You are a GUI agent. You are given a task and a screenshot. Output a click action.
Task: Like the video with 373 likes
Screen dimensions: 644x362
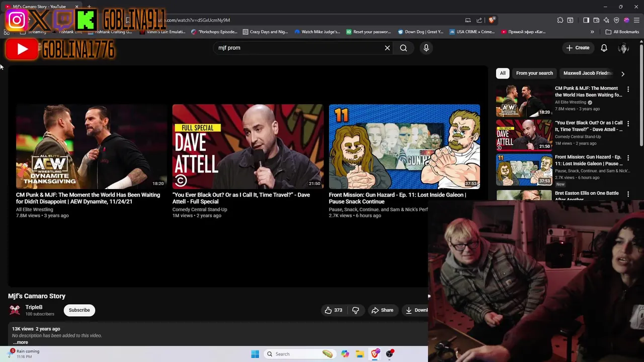[333, 310]
